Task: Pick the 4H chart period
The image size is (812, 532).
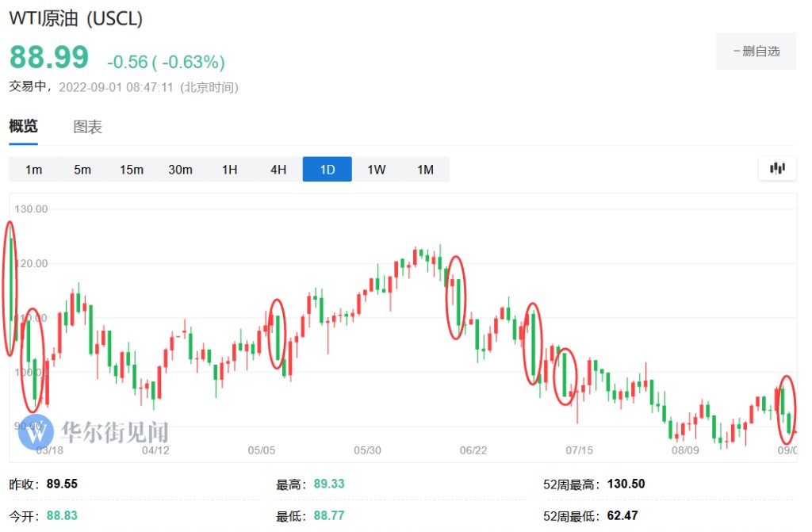Action: tap(278, 170)
